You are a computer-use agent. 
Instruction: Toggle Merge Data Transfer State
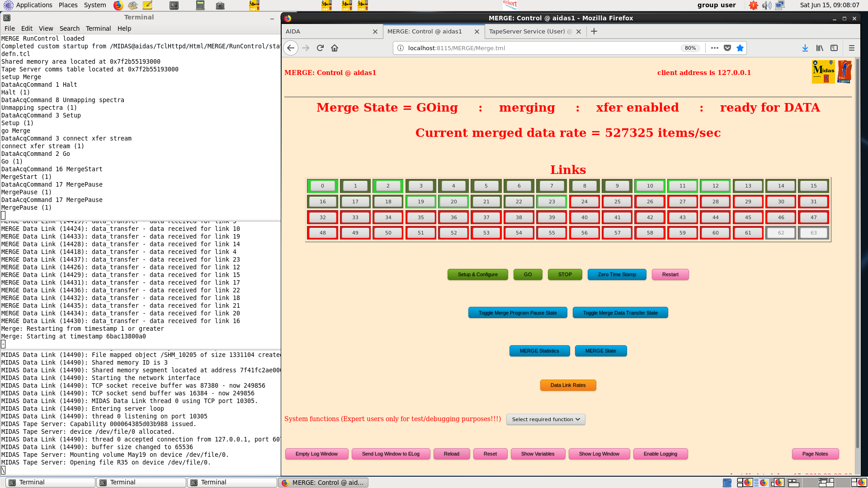[620, 313]
